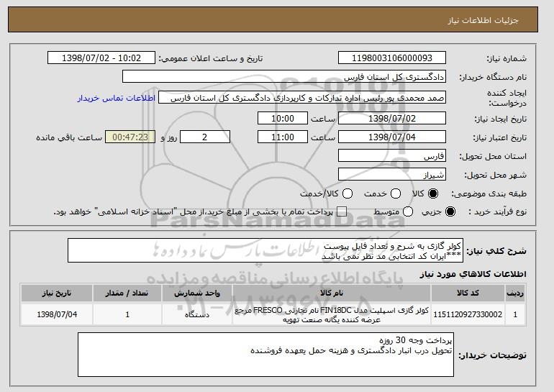
Task: Click the نام کالا column header
Action: click(x=332, y=293)
